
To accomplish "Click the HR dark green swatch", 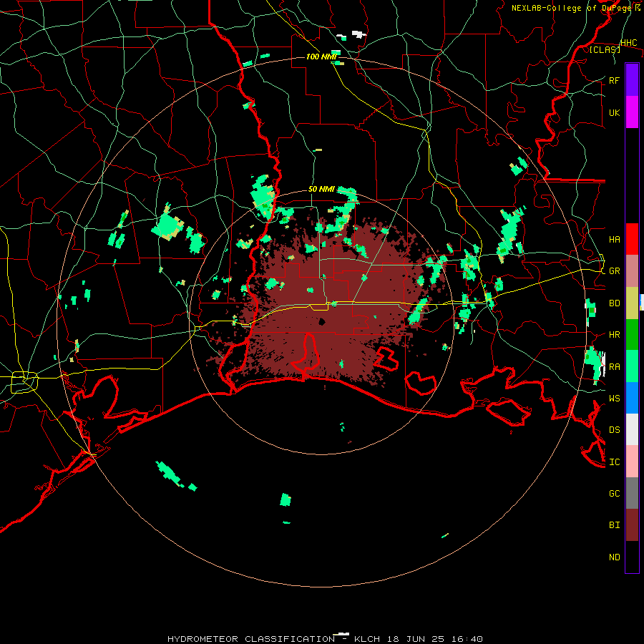I will [632, 335].
